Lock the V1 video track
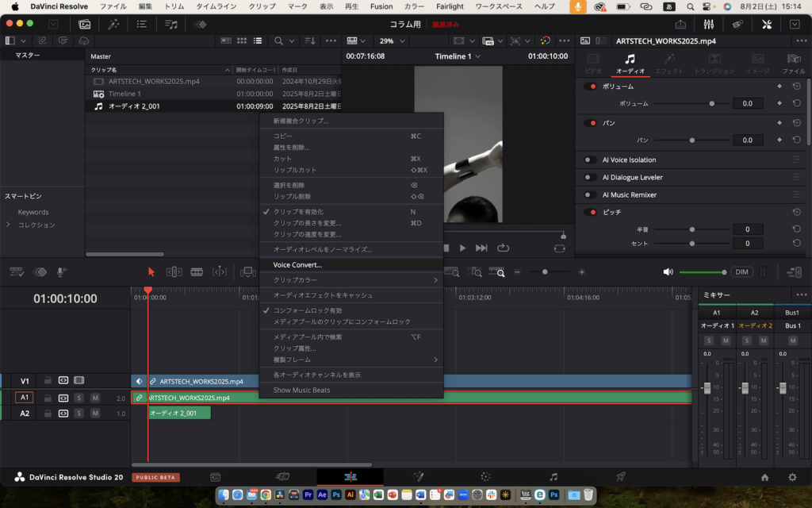This screenshot has width=812, height=508. [48, 381]
